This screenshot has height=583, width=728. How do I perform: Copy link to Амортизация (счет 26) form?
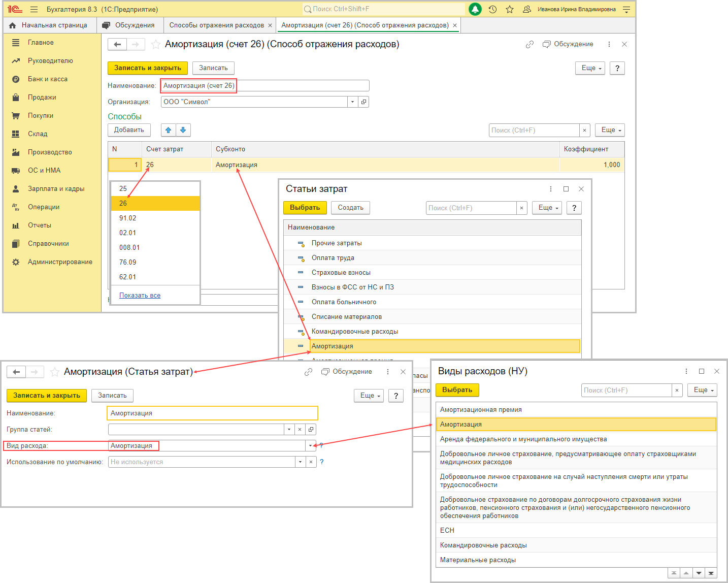[530, 44]
